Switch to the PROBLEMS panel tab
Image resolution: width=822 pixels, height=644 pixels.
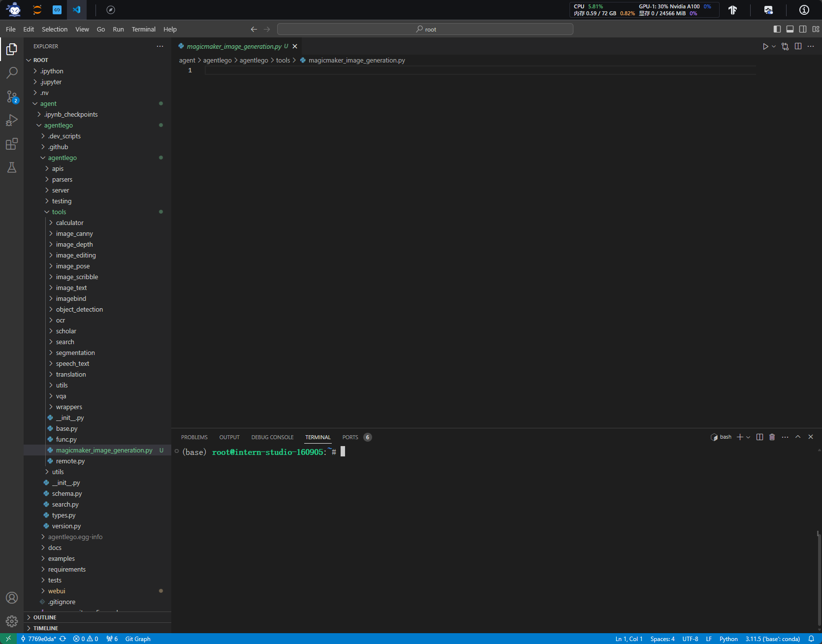point(194,437)
